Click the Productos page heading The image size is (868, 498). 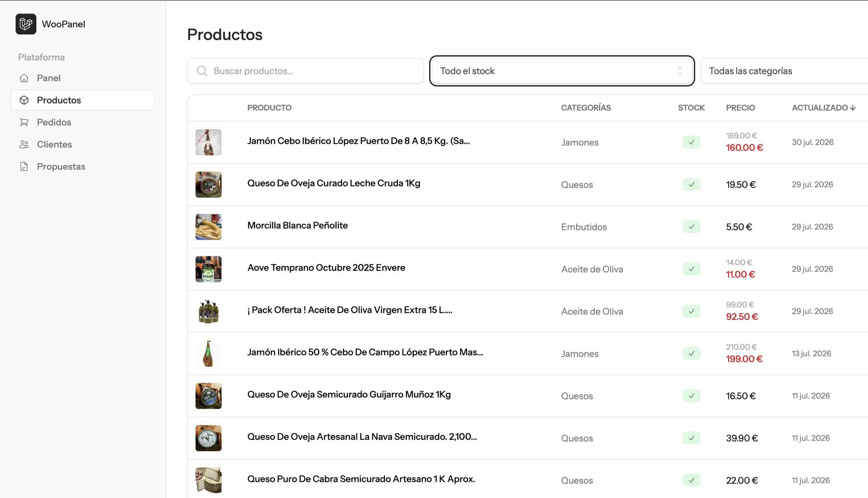coord(225,34)
